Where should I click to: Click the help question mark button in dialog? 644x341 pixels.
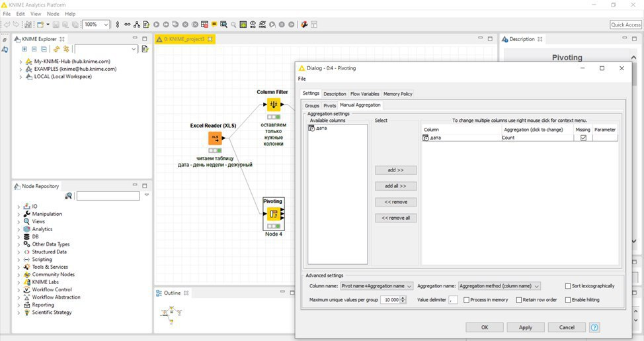tap(594, 327)
